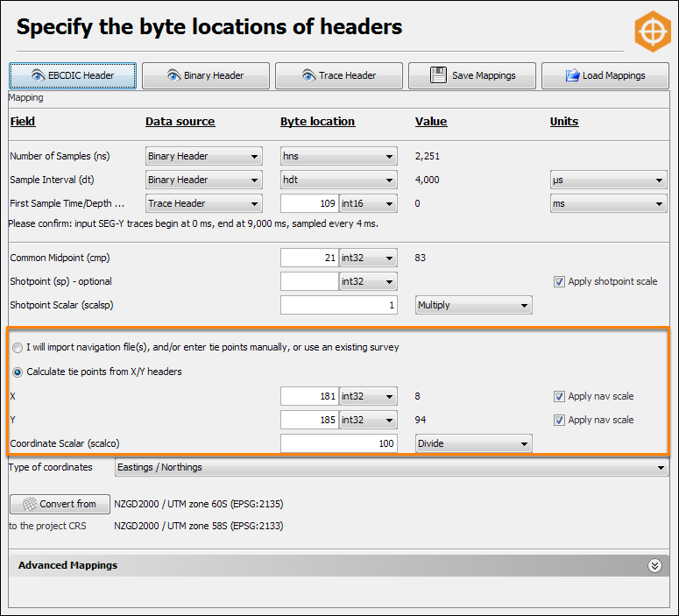Image resolution: width=679 pixels, height=616 pixels.
Task: Toggle Apply nav scale for Y
Action: (x=559, y=421)
